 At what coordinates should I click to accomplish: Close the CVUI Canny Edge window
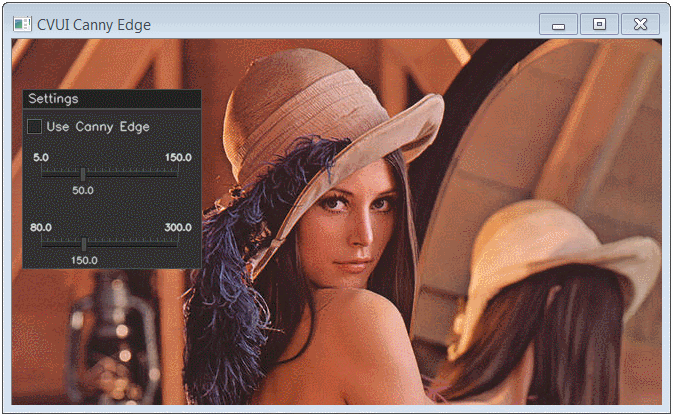(x=640, y=24)
